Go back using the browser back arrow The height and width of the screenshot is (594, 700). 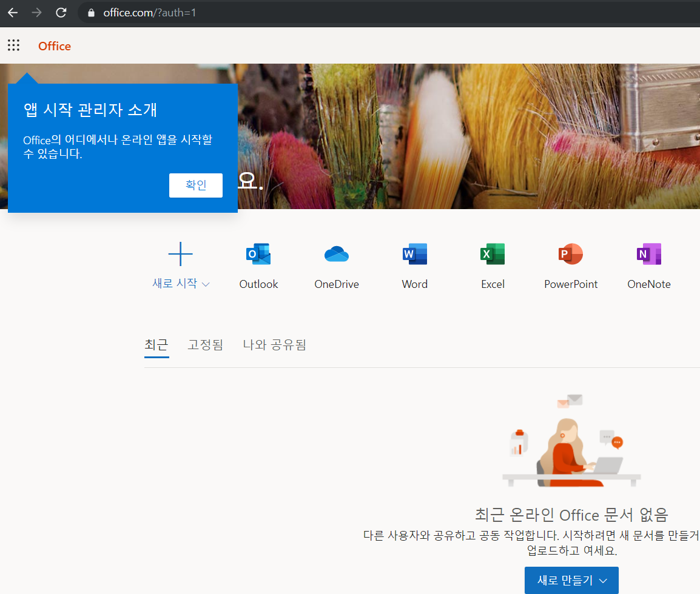pos(12,13)
